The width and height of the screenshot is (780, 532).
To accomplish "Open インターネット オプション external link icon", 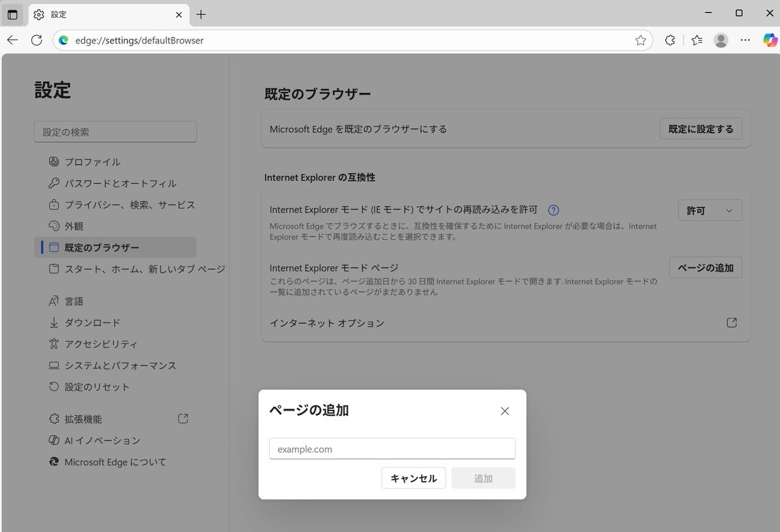I will [x=731, y=323].
